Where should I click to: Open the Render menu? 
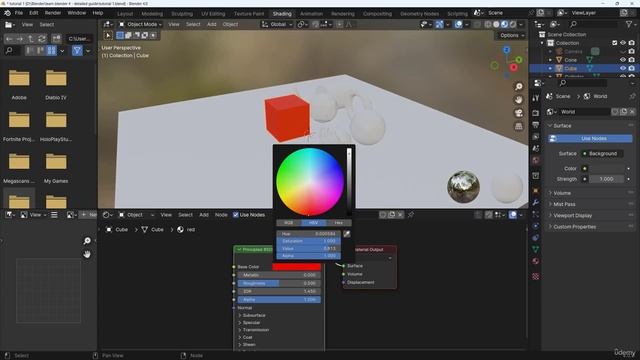53,13
